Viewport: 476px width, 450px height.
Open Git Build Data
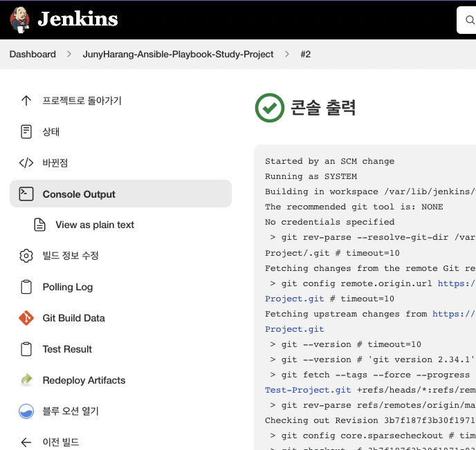tap(74, 318)
